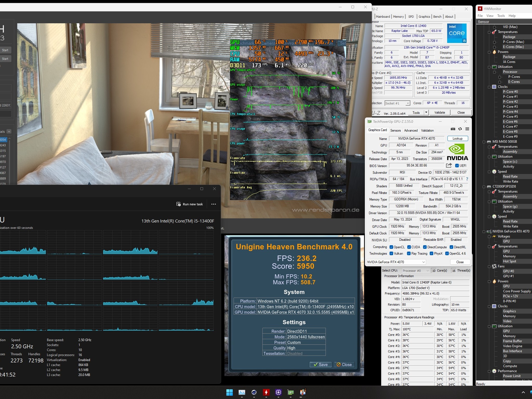This screenshot has height=399, width=532.
Task: Click the drive icon beside MSI M450 500GB
Action: 489,142
